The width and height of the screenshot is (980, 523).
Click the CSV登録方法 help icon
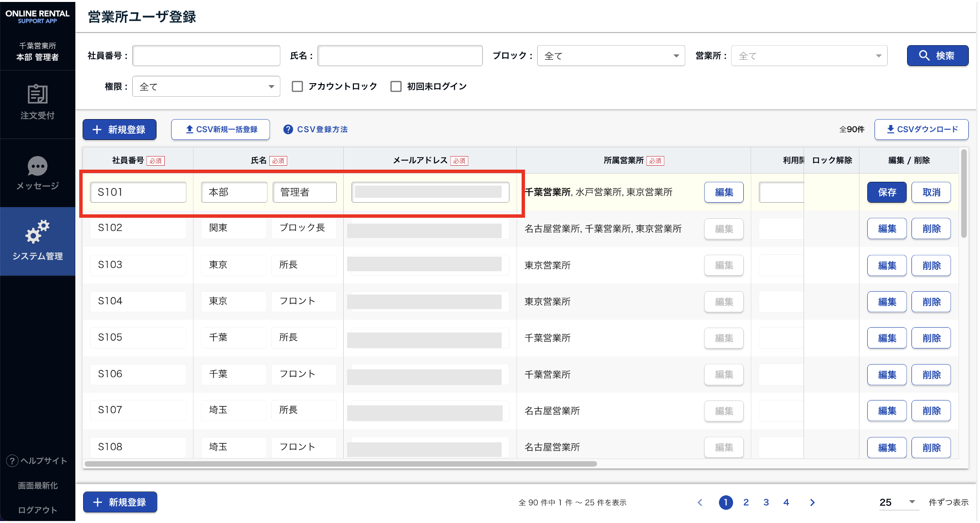click(x=288, y=129)
